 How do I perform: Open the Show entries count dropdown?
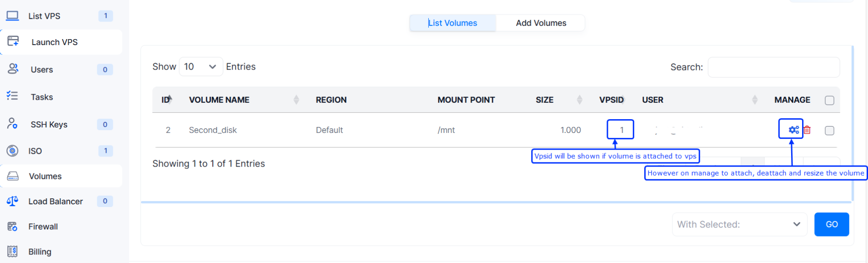coord(201,67)
